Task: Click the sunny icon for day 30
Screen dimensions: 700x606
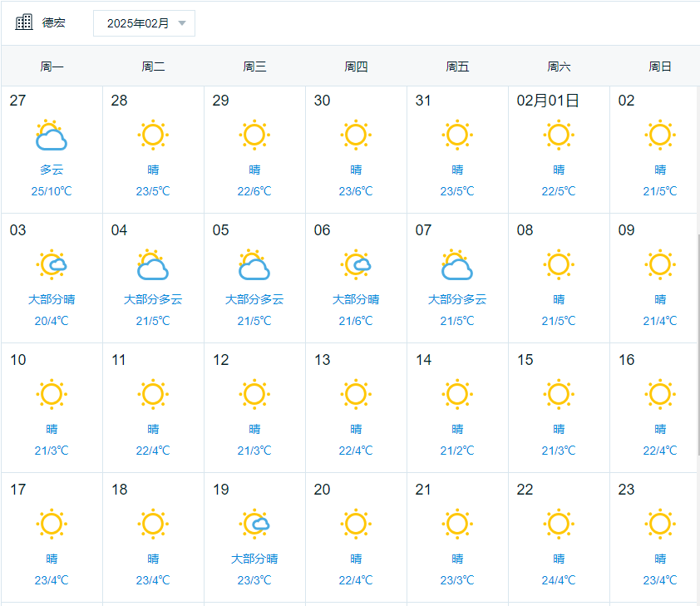Action: pos(356,135)
